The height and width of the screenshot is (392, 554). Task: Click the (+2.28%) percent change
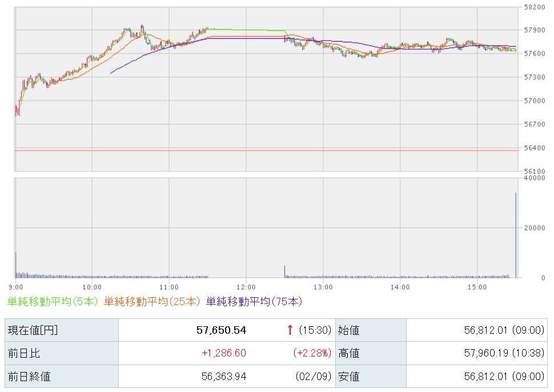(x=312, y=353)
